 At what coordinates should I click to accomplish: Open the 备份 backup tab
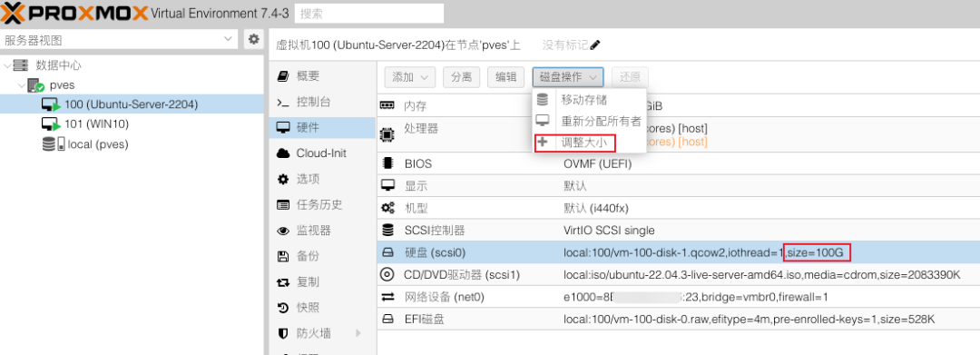(x=322, y=256)
